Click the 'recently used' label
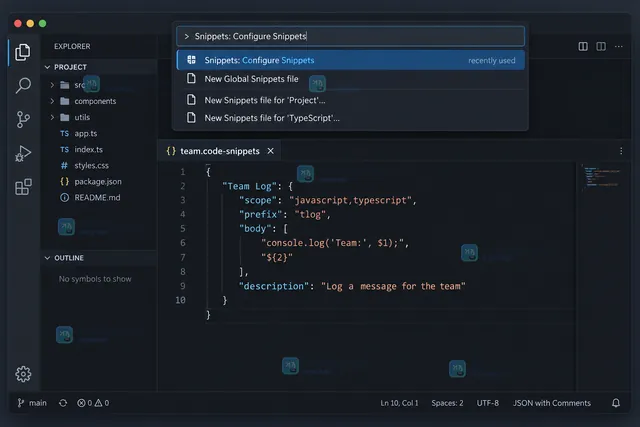The height and width of the screenshot is (427, 640). [491, 60]
